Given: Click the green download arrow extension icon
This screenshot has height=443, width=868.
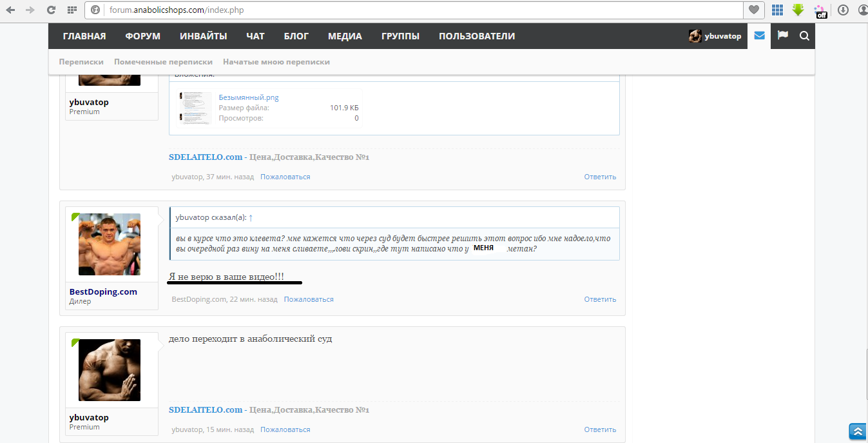Looking at the screenshot, I should coord(798,10).
